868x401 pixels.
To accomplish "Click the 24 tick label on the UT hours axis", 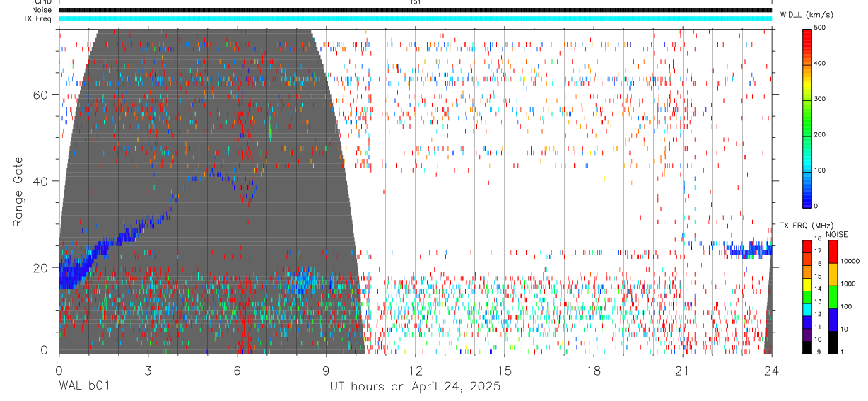I will coord(771,370).
